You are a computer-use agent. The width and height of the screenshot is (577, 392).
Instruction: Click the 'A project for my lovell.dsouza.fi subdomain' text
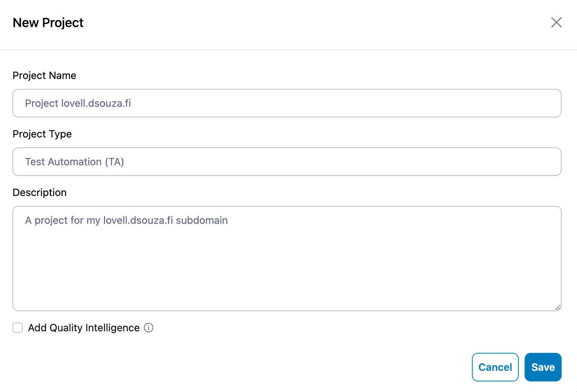[126, 220]
